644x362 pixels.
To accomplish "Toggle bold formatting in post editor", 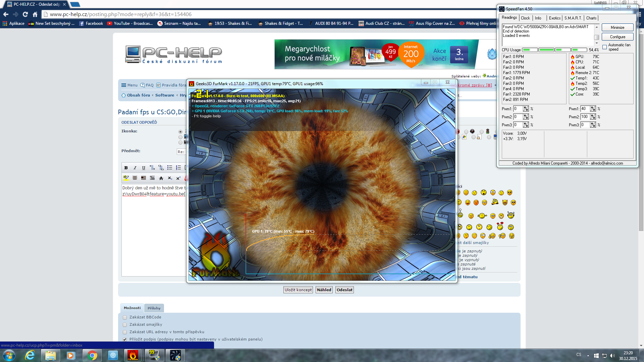I will (x=126, y=168).
